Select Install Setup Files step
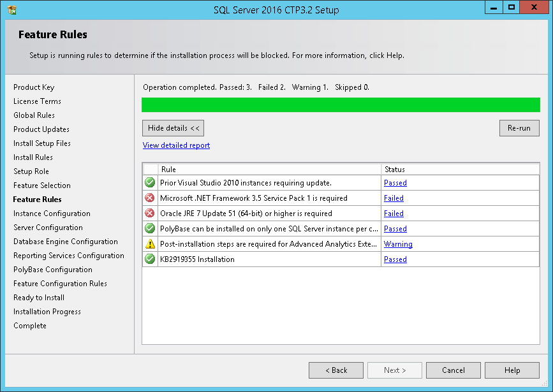The image size is (553, 392). pyautogui.click(x=42, y=143)
